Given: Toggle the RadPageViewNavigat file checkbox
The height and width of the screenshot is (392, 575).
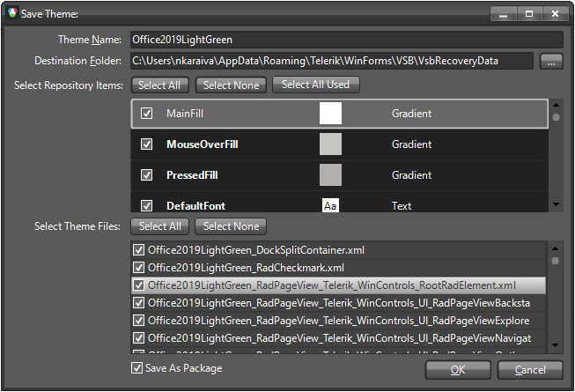Looking at the screenshot, I should coord(138,337).
